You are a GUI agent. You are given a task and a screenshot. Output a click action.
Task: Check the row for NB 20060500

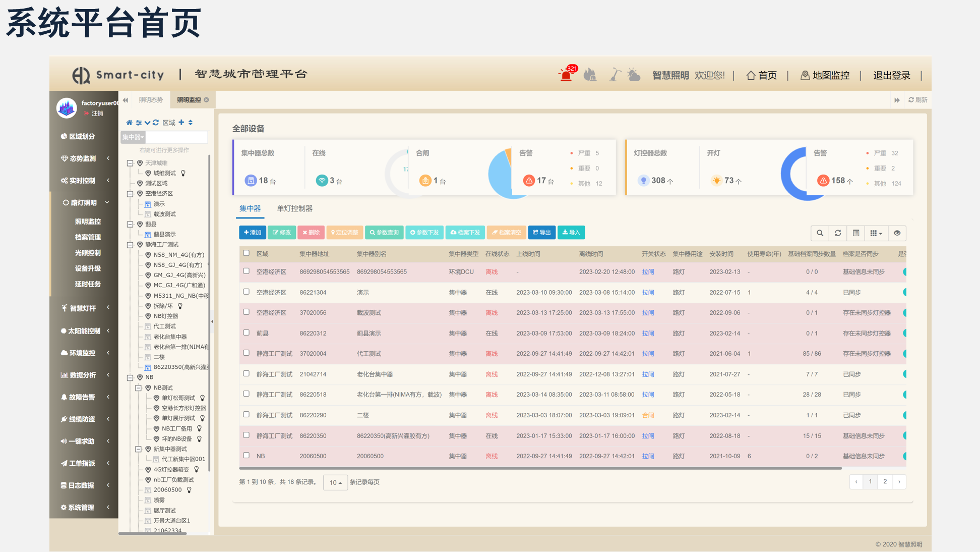[247, 455]
